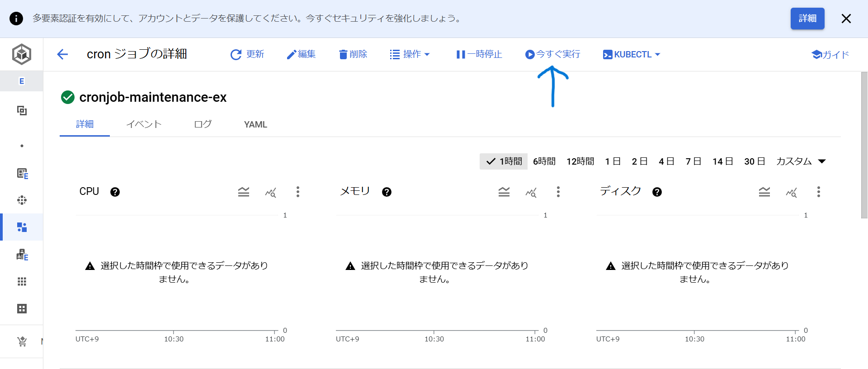Image resolution: width=868 pixels, height=369 pixels.
Task: Click the 更新 refresh button
Action: 247,54
